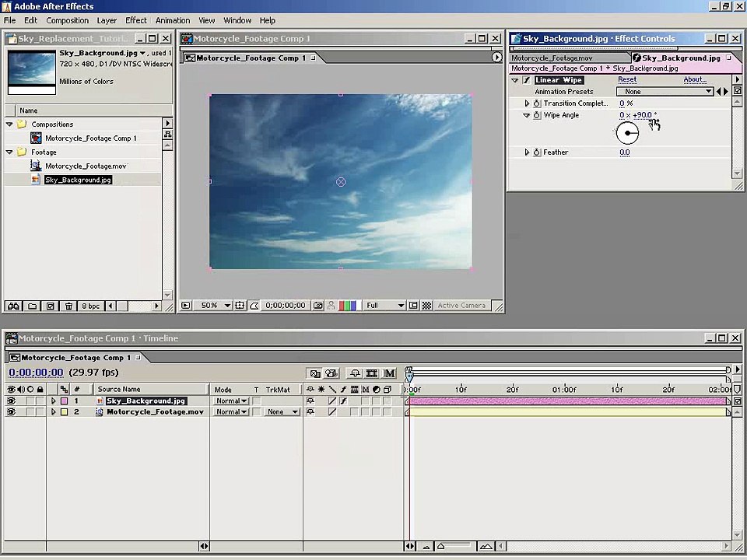Click Reset link for Linear Wipe
The image size is (747, 560).
click(x=627, y=79)
